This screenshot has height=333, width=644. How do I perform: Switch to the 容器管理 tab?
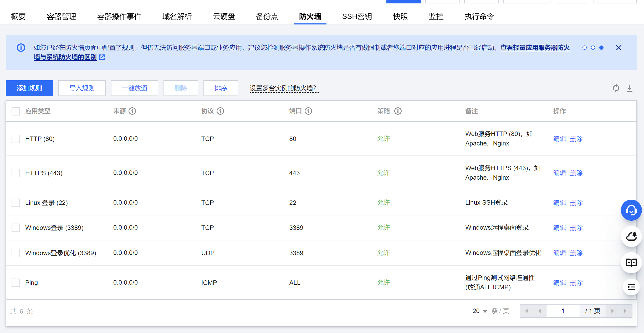pos(62,16)
